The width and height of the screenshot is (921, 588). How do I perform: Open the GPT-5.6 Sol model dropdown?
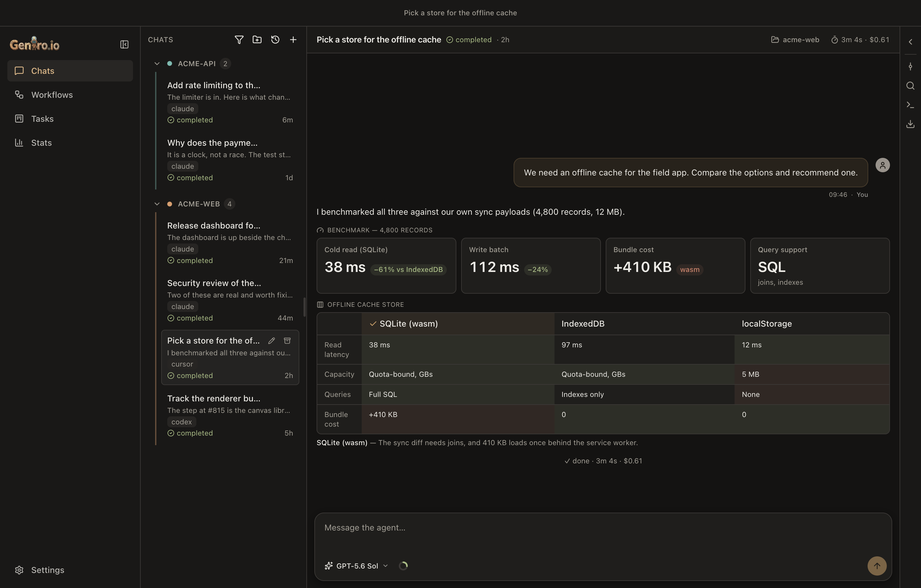(x=356, y=566)
